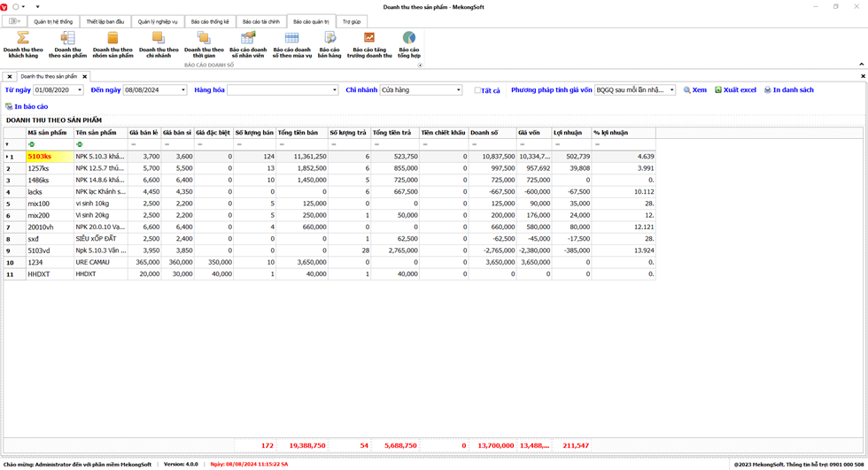This screenshot has width=868, height=470.
Task: Open Doanh thu theo chi nhánh report
Action: [x=159, y=44]
